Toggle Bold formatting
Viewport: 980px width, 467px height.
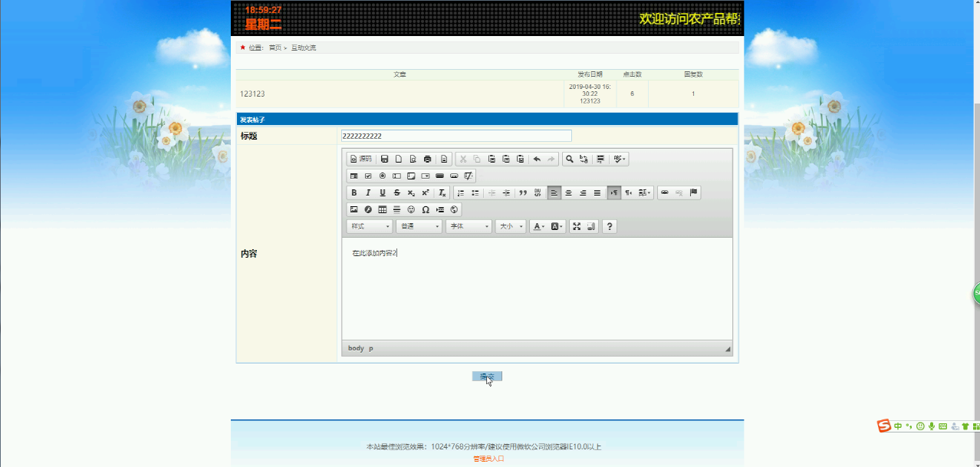point(354,192)
